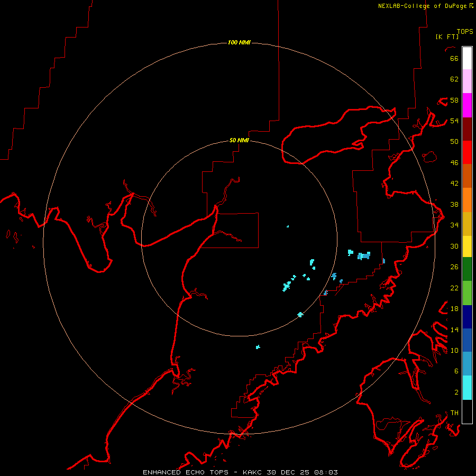Click the '50' legend value label
Image resolution: width=476 pixels, height=476 pixels.
(454, 142)
